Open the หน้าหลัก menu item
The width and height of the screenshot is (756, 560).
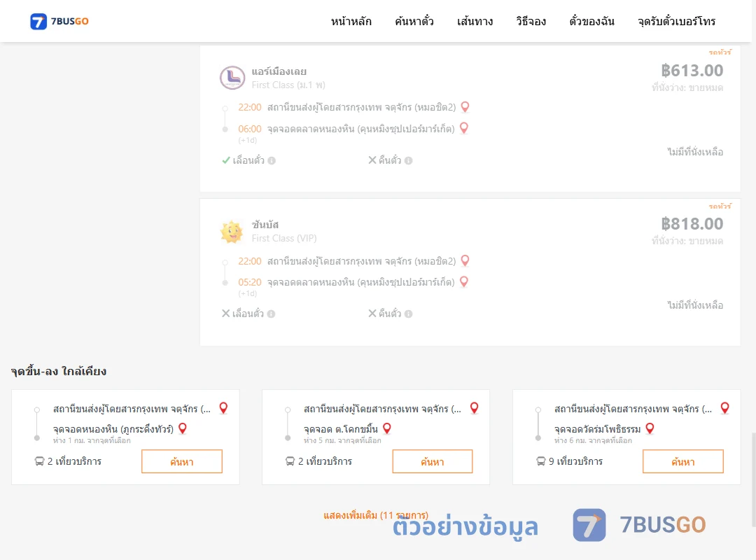click(351, 21)
